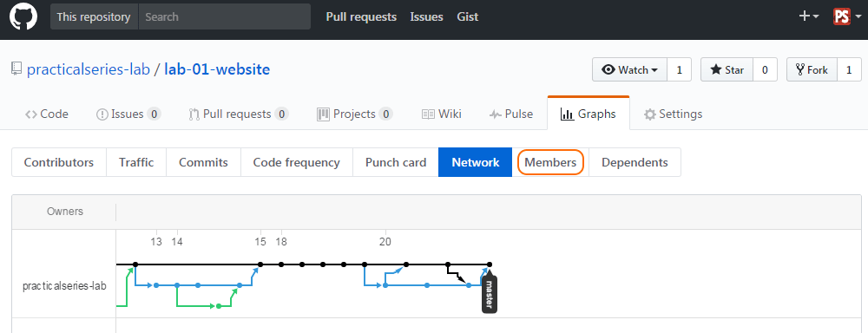This screenshot has height=333, width=868.
Task: Select the Members graph tab
Action: (x=550, y=163)
